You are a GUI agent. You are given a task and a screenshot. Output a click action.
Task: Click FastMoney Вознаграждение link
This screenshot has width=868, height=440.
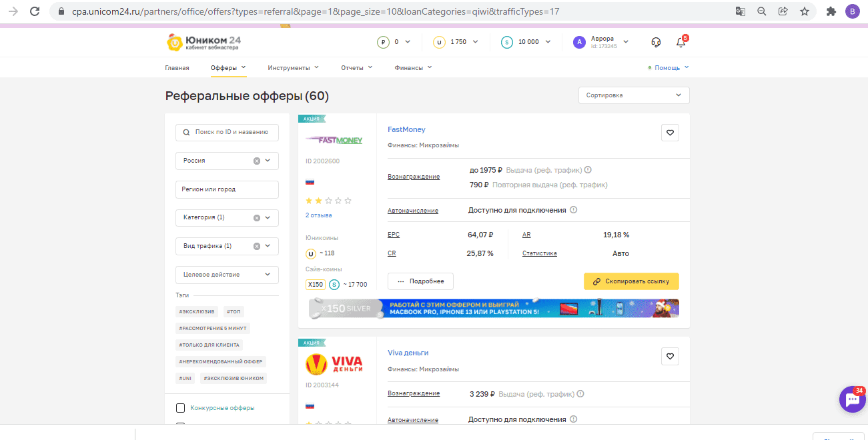pos(414,177)
